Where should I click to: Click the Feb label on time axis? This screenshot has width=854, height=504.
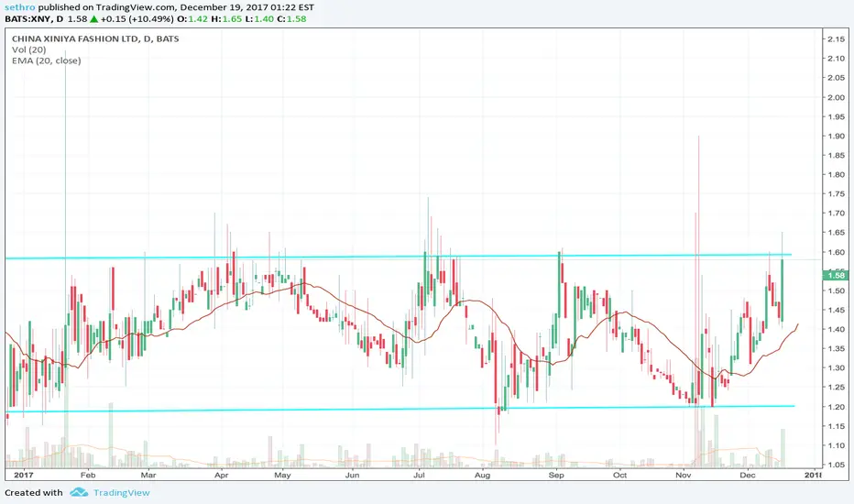(88, 475)
